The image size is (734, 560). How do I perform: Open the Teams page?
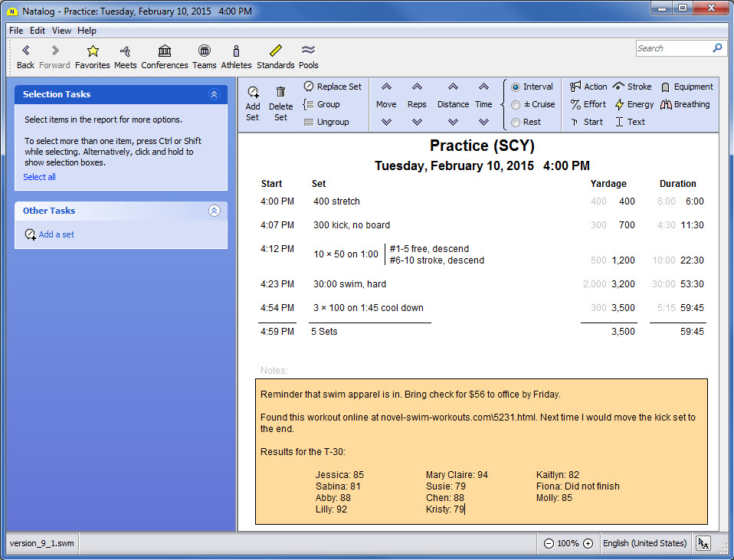tap(205, 51)
